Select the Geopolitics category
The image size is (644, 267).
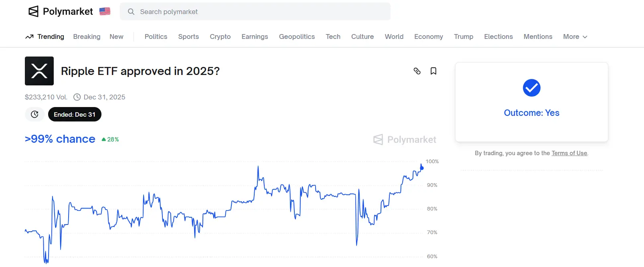tap(297, 37)
